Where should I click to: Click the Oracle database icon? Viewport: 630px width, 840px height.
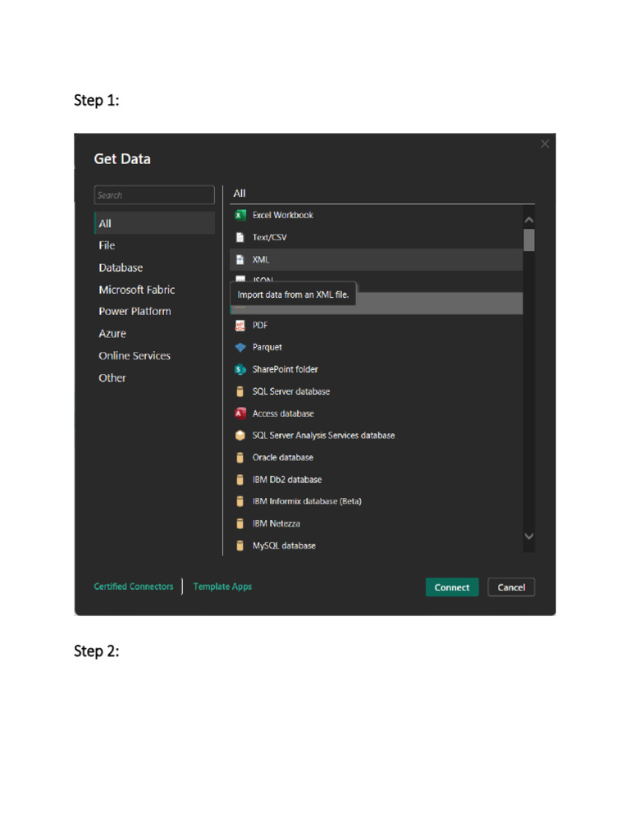pos(240,458)
